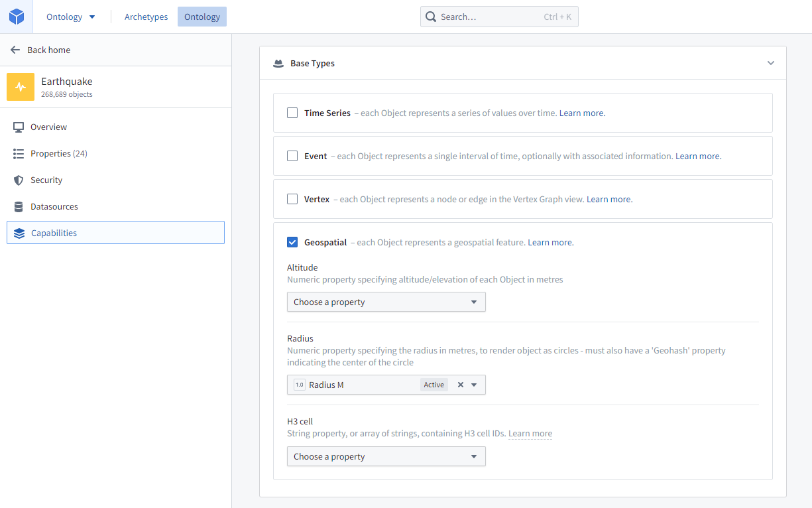Go to the Security sidebar section
Viewport: 812px width, 508px height.
115,180
